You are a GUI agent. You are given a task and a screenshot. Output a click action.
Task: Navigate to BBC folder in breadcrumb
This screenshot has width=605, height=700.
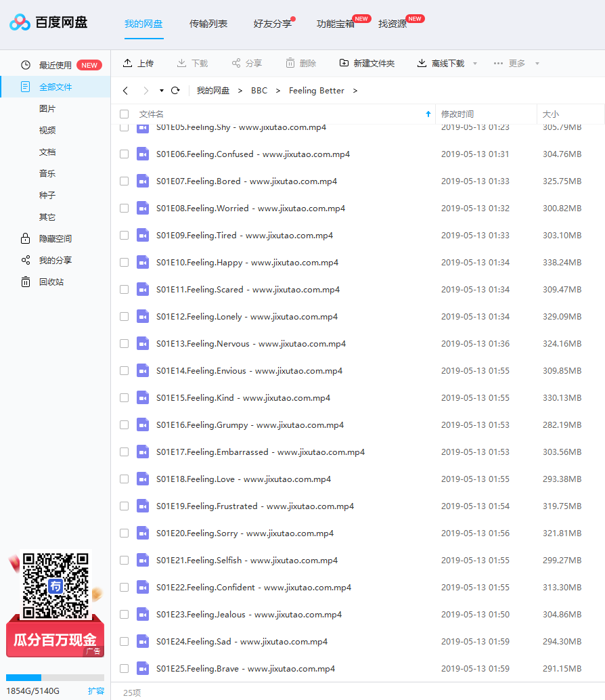259,91
